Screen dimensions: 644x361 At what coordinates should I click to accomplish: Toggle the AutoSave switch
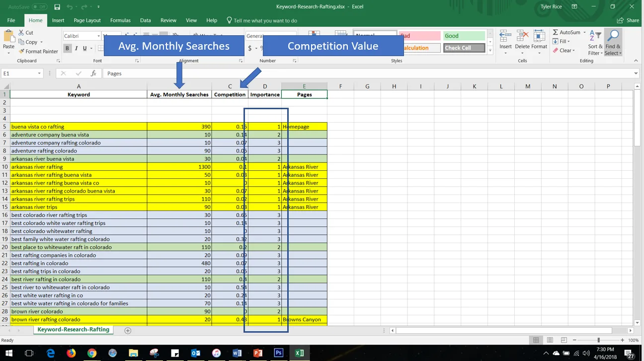[39, 7]
